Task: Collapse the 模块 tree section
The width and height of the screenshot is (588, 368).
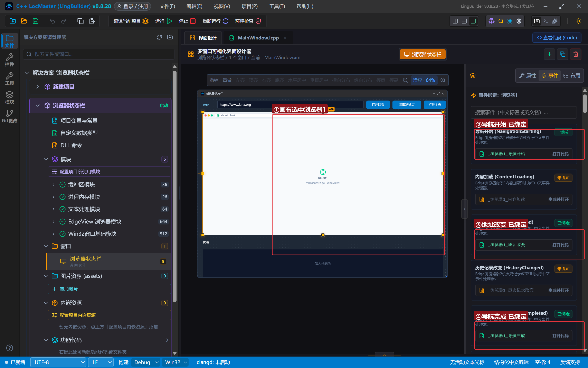Action: coord(46,159)
